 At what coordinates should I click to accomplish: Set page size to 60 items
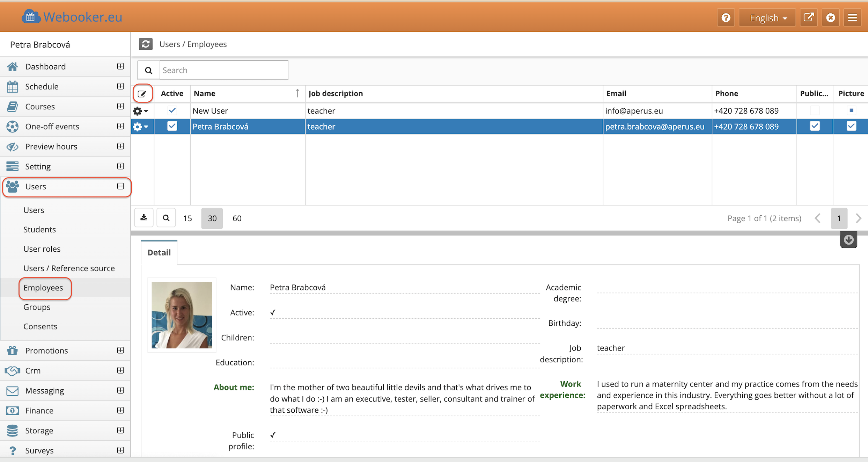237,218
